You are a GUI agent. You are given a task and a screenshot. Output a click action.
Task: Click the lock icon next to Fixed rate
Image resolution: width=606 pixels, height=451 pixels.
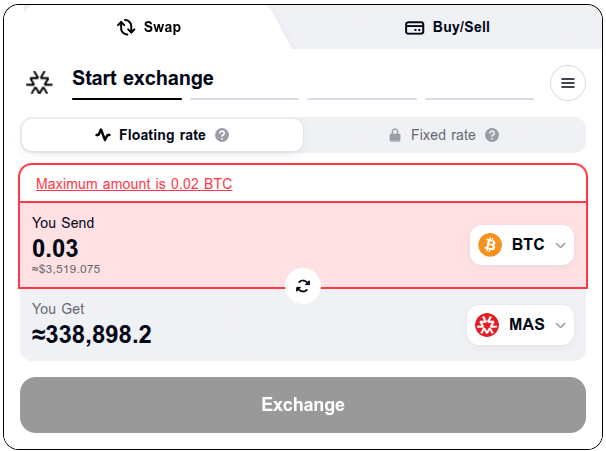point(395,135)
